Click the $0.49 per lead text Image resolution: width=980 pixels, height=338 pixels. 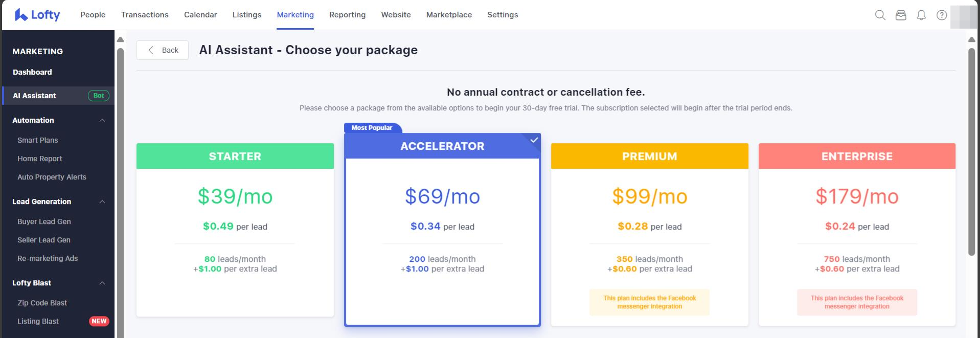[x=235, y=226]
